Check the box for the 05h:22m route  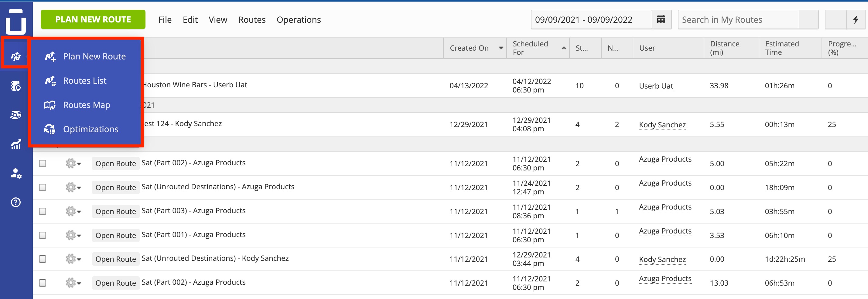point(43,163)
